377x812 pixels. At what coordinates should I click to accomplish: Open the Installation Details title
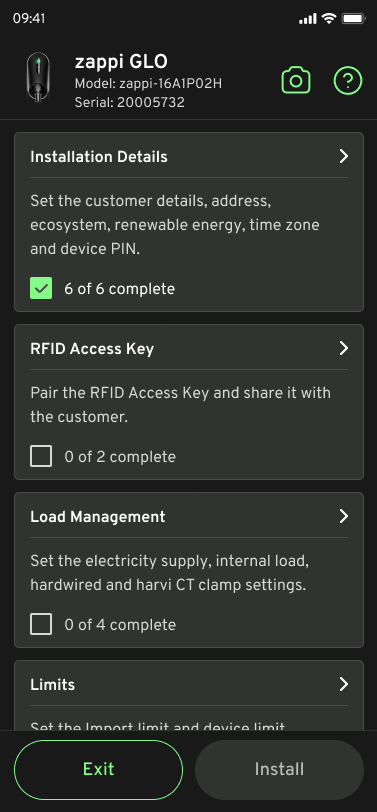[x=99, y=157]
